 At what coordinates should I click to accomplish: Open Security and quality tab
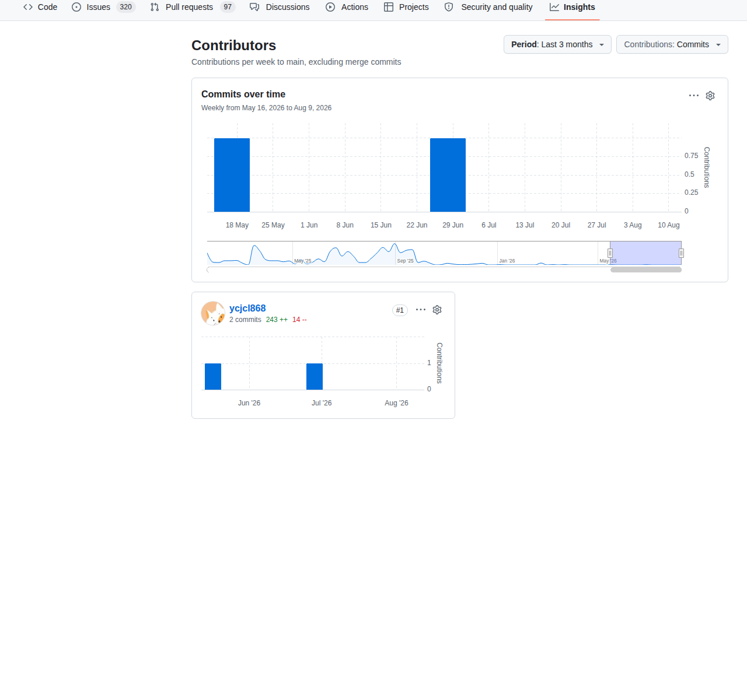[x=488, y=7]
